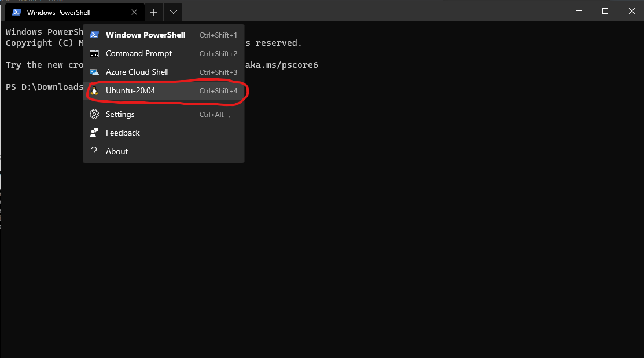Maximize the terminal window
The width and height of the screenshot is (644, 358).
(x=605, y=11)
